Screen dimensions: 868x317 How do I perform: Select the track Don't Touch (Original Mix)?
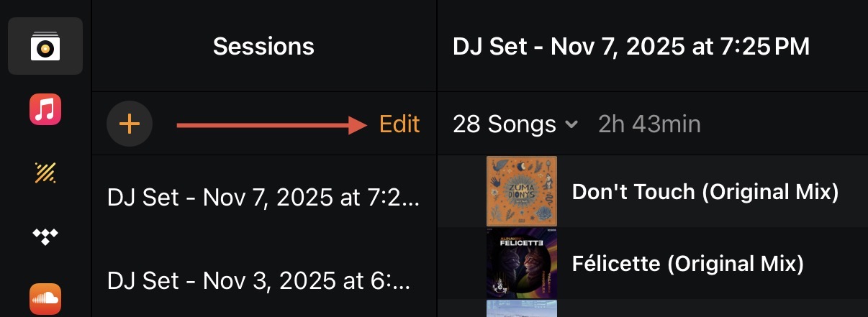[x=705, y=192]
